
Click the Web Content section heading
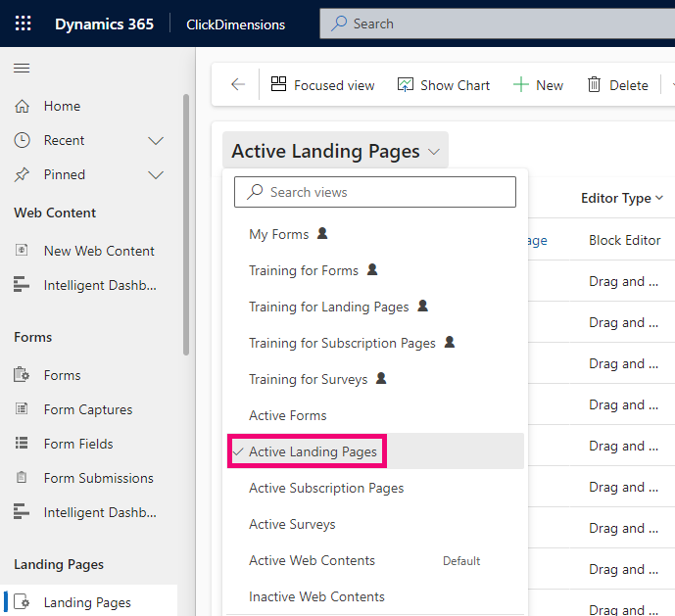(55, 213)
